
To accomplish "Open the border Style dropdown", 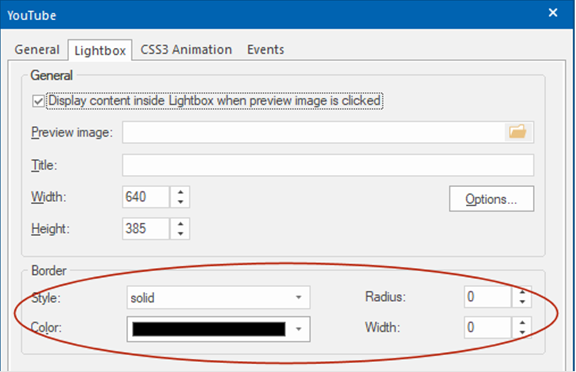I will pos(218,297).
